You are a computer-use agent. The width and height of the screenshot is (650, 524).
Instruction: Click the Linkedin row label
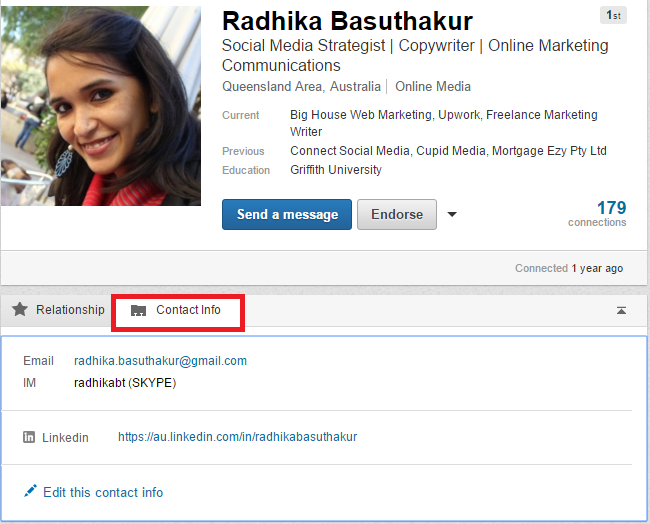65,437
